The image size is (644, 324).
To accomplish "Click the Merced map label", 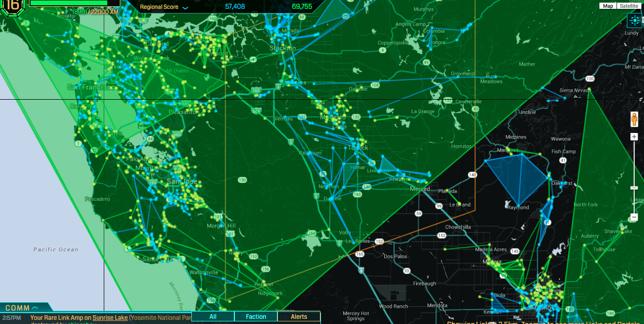I will (x=420, y=189).
